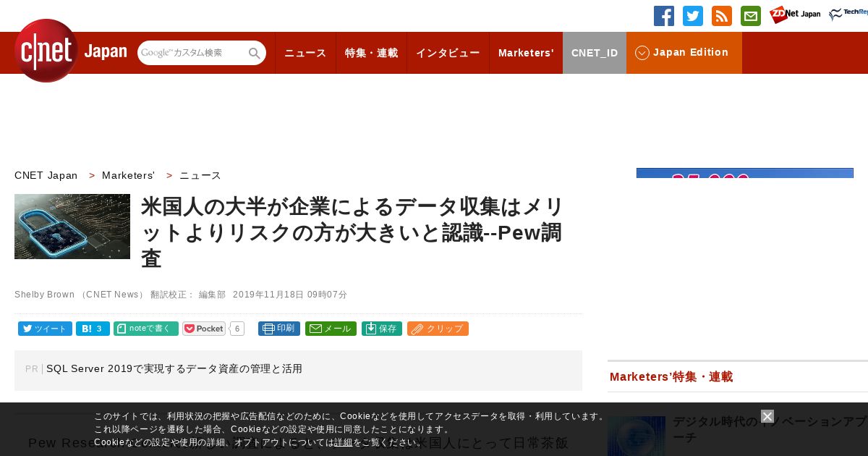
Task: Save article to Pocket
Action: tap(204, 329)
